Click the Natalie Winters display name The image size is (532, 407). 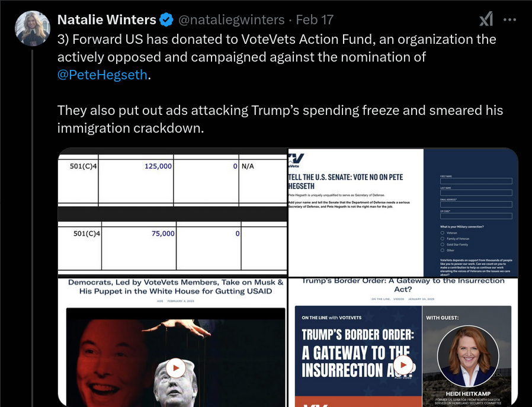pos(107,20)
